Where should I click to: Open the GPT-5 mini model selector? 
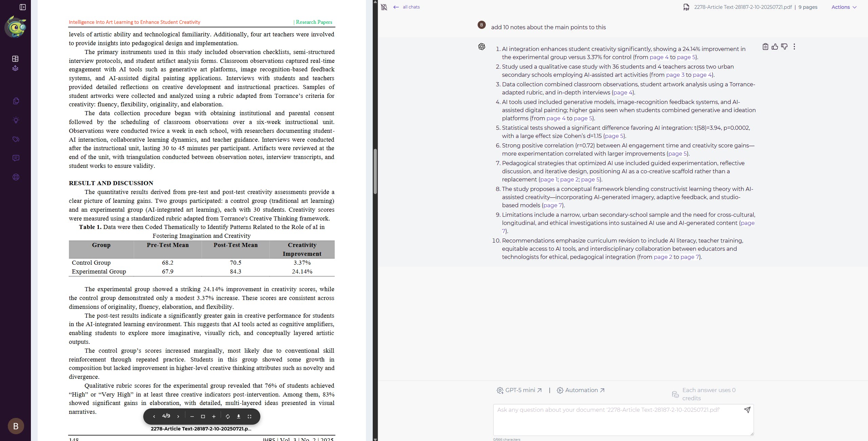pos(519,390)
